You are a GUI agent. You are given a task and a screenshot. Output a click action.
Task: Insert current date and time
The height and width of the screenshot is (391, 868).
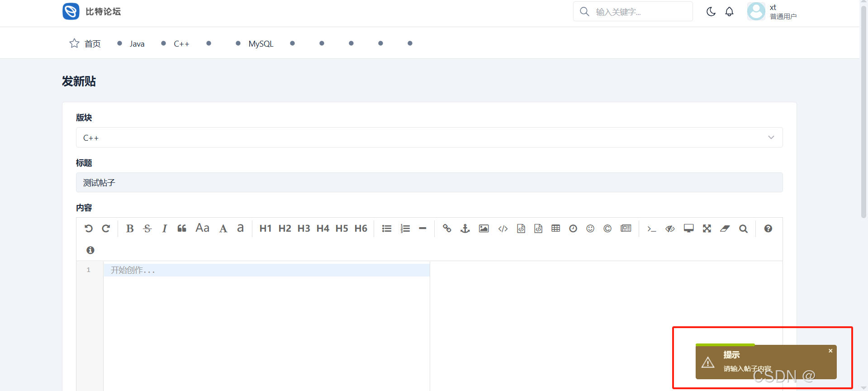point(573,229)
